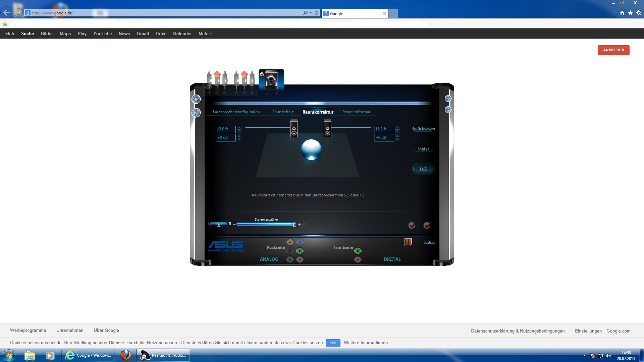Increase left speaker distance with up arrow
This screenshot has width=644, height=362.
point(239,127)
